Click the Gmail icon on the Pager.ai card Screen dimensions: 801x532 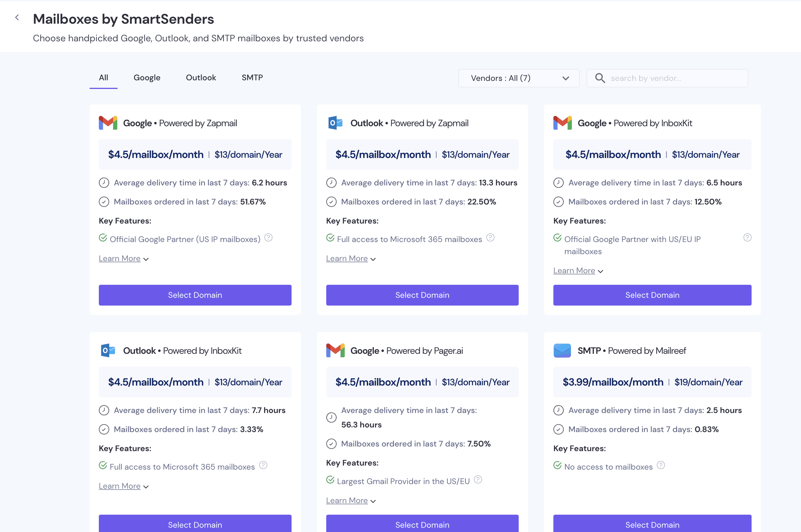click(335, 351)
